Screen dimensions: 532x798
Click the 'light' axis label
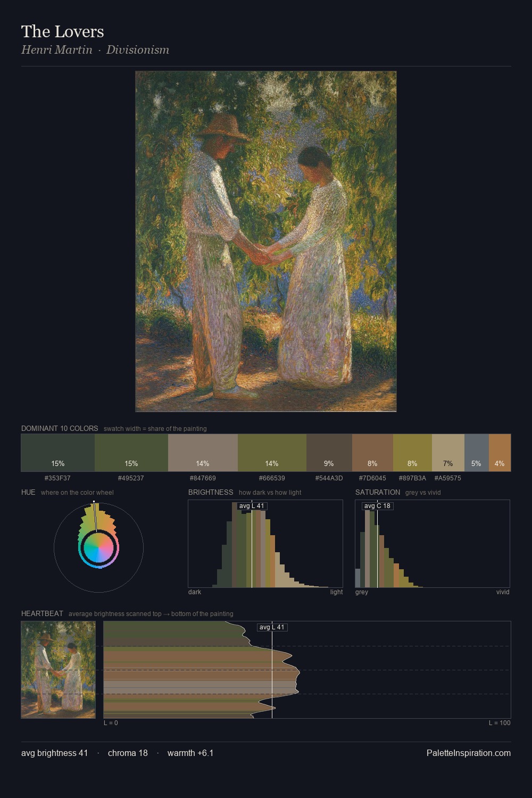[x=336, y=592]
